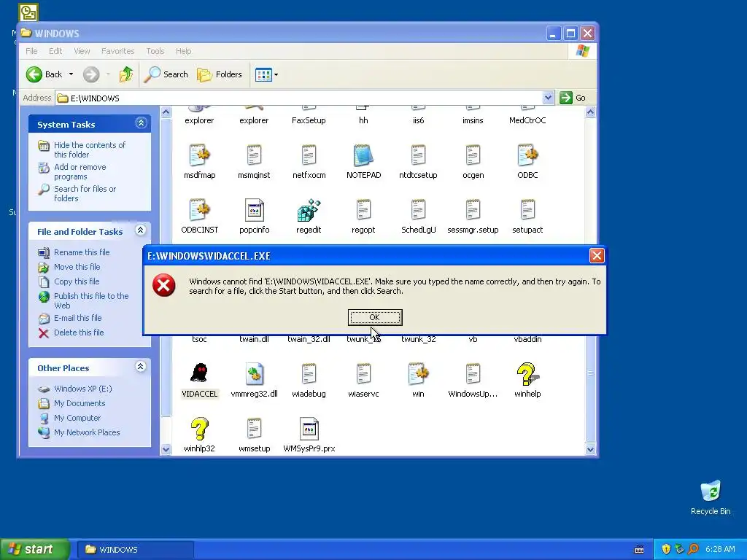The image size is (747, 560).
Task: Collapse the File and Folder Tasks panel
Action: [141, 230]
